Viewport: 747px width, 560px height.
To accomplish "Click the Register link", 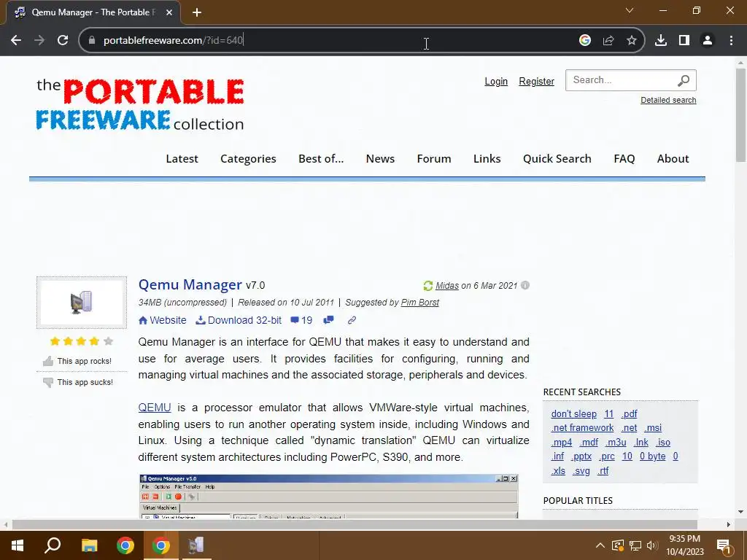I will pyautogui.click(x=536, y=82).
